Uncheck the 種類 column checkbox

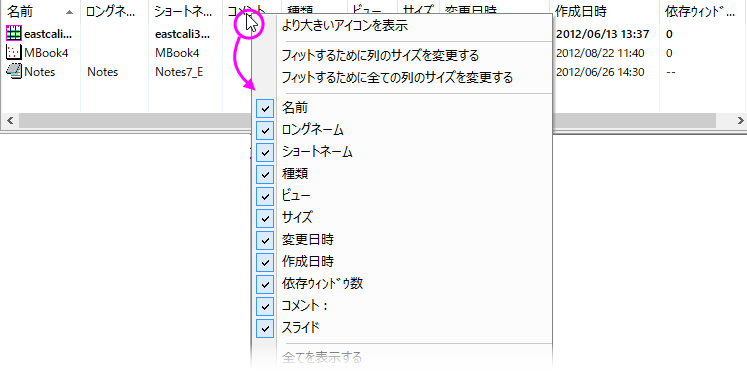tap(265, 174)
